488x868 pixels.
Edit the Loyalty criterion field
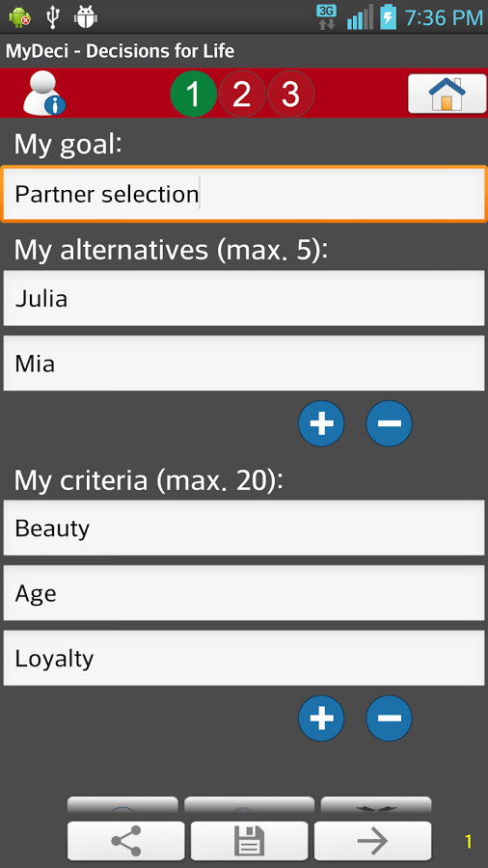244,658
